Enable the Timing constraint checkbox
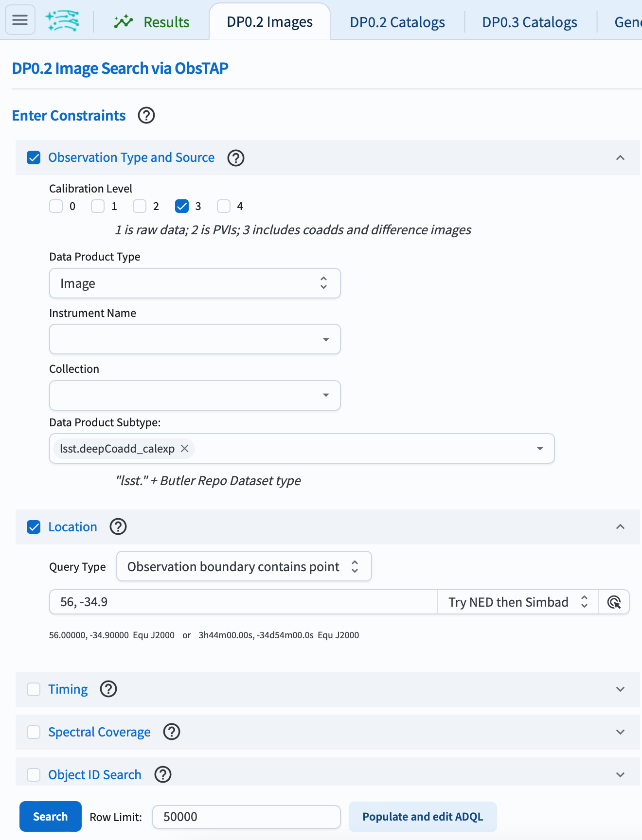Viewport: 642px width, 840px height. click(x=34, y=689)
